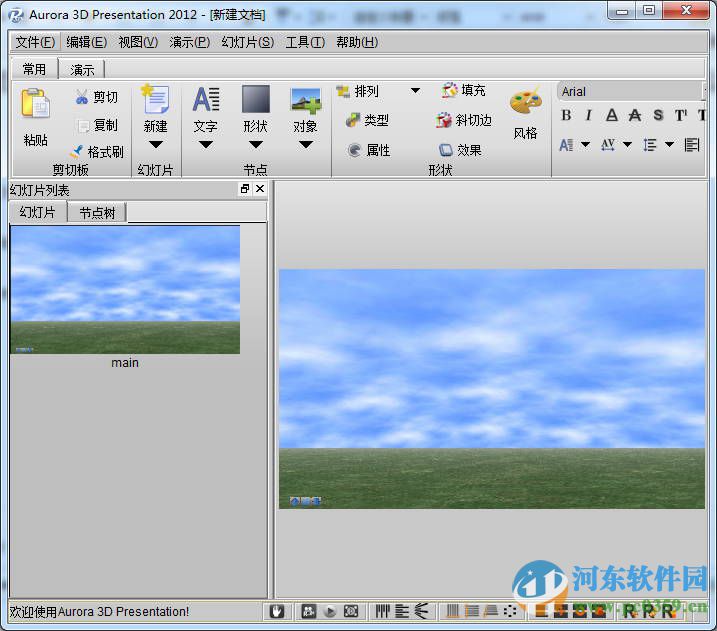
Task: Click the fan-shaped lines layout icon
Action: click(x=422, y=611)
